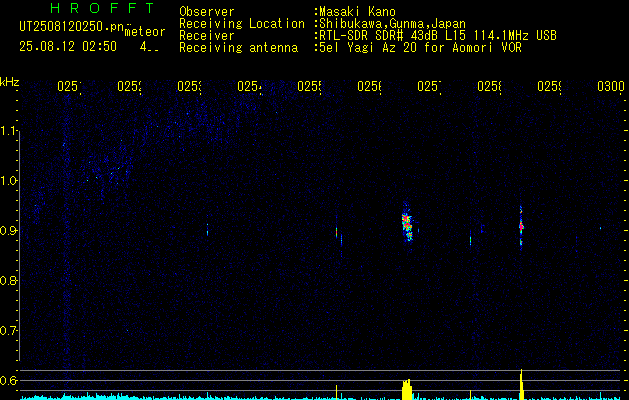Click the 0254 time-axis label
Image resolution: width=629 pixels, height=400 pixels.
pyautogui.click(x=250, y=86)
